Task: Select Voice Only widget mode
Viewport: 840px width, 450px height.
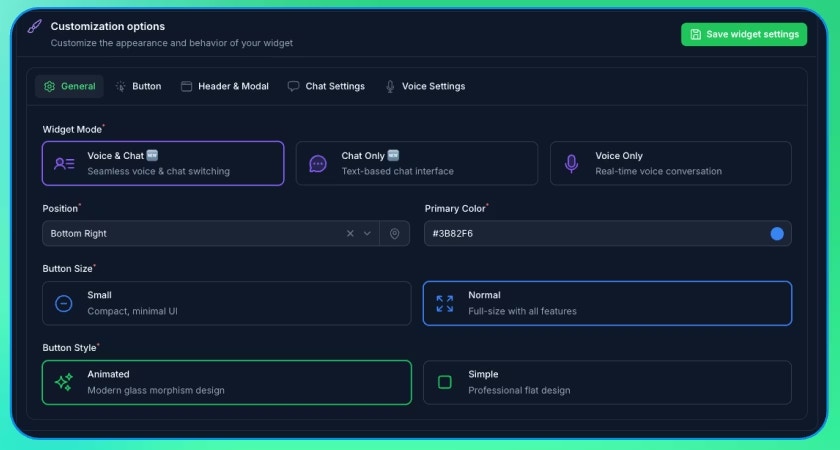Action: (x=671, y=163)
